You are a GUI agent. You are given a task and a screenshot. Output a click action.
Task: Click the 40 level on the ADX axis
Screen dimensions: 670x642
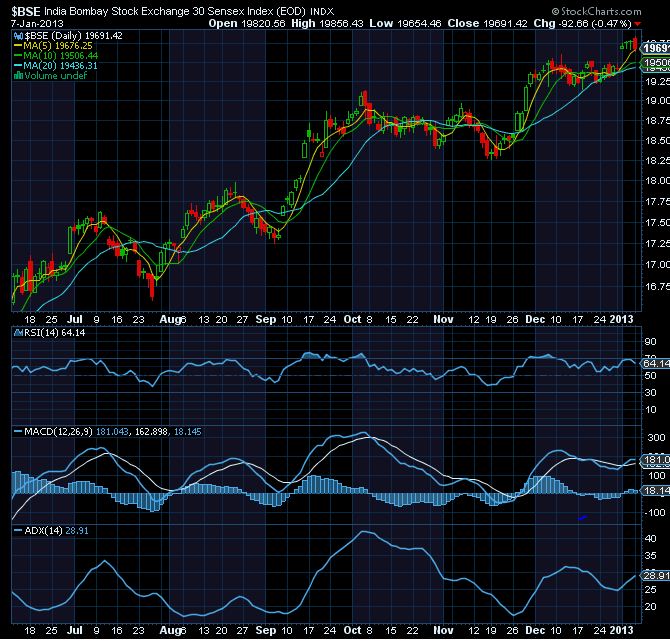[x=650, y=539]
